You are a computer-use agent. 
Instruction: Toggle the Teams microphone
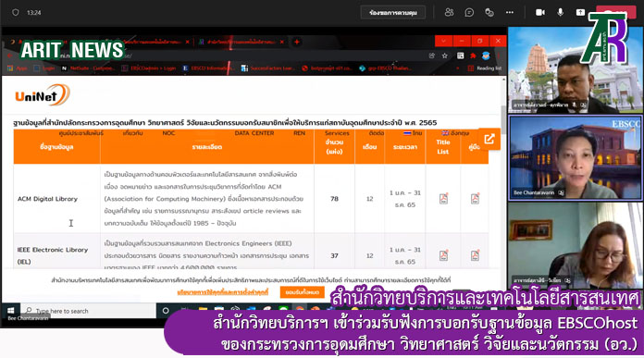click(x=560, y=13)
